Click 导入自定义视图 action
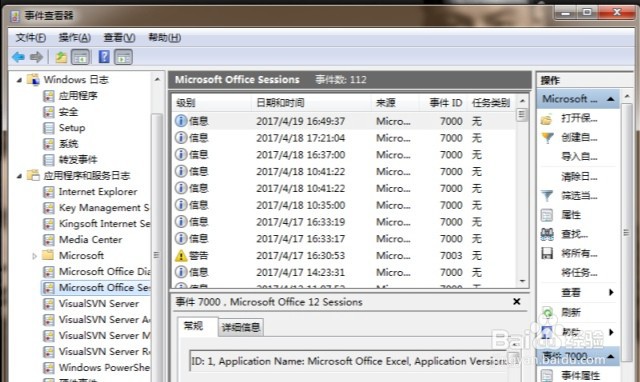 (579, 157)
